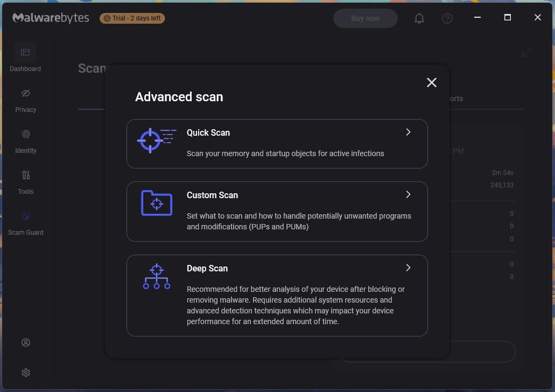Click the Custom Scan folder icon

(x=157, y=203)
